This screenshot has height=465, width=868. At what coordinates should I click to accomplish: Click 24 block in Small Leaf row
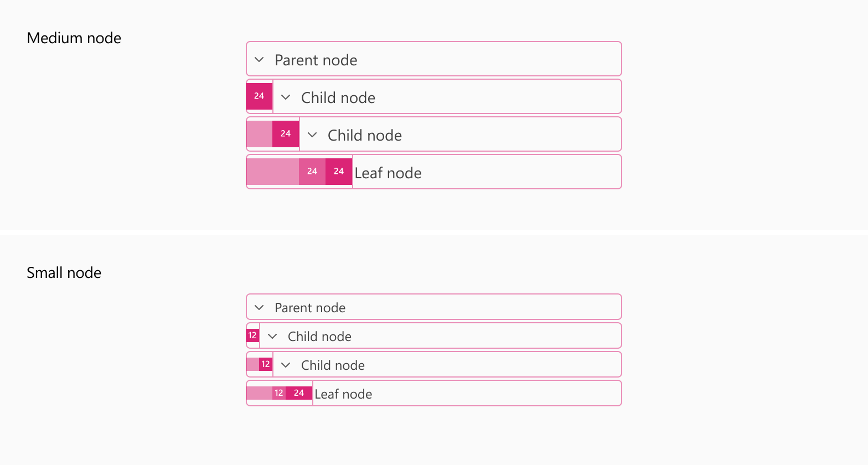299,393
